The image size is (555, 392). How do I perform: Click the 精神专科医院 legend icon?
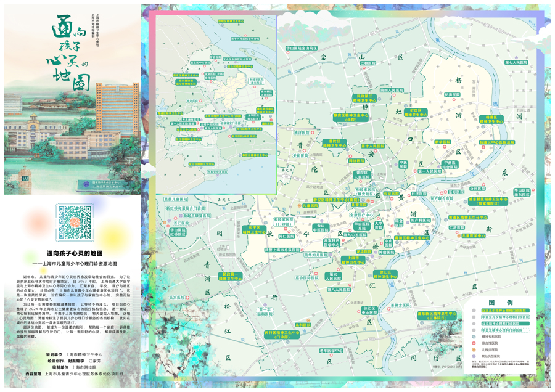point(473,338)
